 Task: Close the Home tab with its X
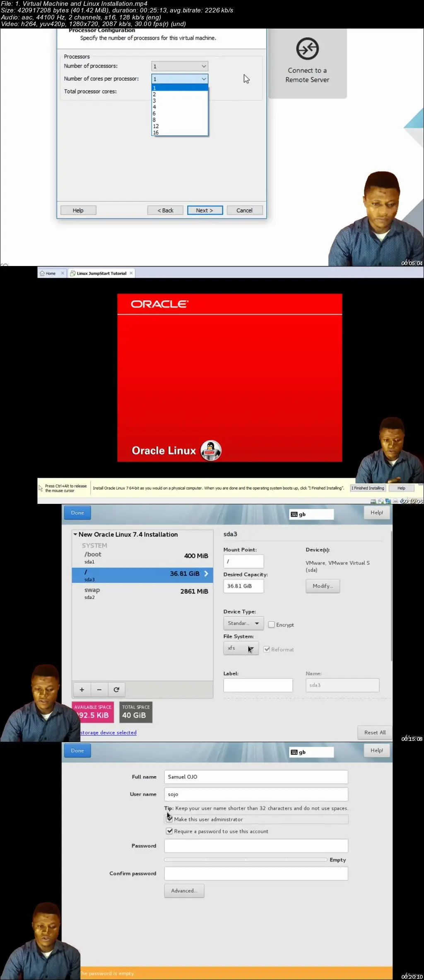pyautogui.click(x=63, y=273)
